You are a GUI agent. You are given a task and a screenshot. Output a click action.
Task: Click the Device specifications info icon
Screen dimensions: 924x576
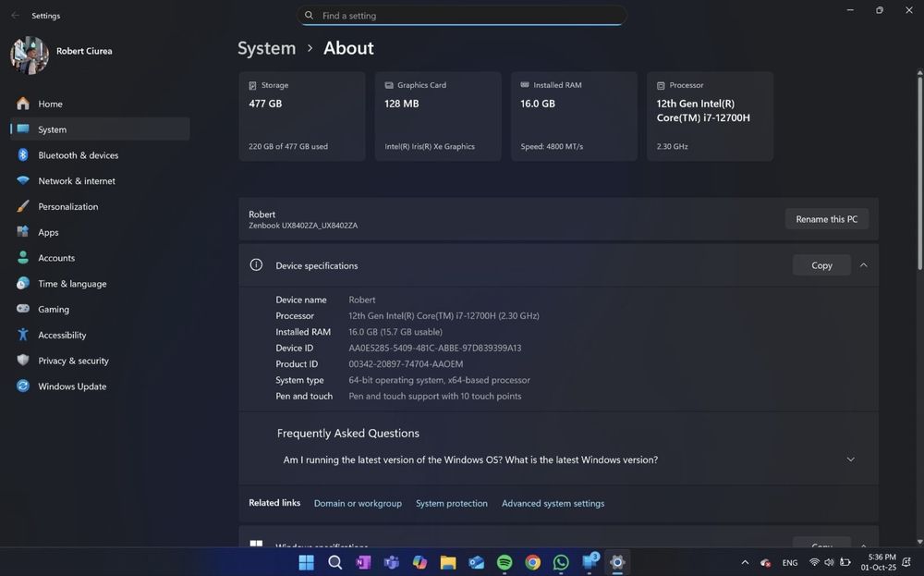[256, 264]
